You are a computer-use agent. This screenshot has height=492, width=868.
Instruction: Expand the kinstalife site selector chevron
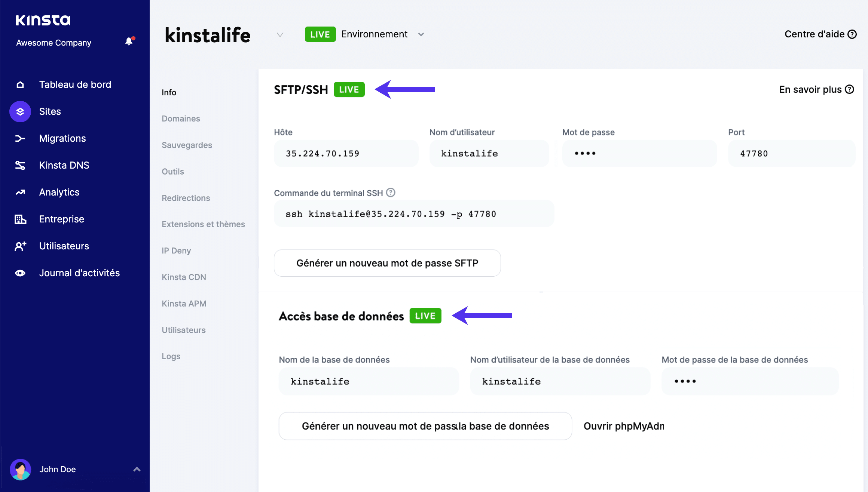point(279,34)
